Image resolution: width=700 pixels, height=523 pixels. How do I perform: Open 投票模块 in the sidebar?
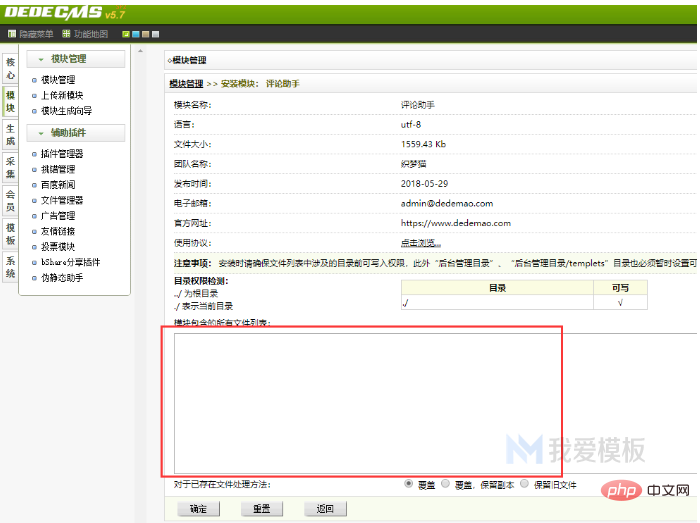[x=58, y=247]
